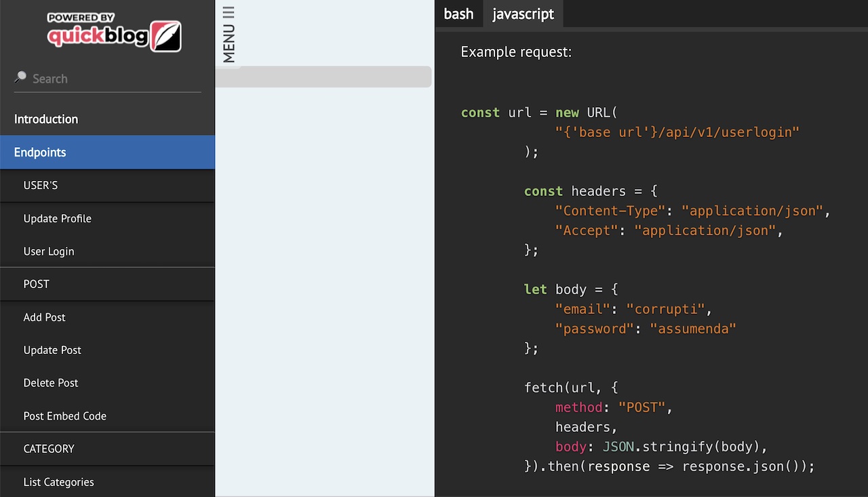View the Add Post endpoint
This screenshot has width=868, height=497.
point(44,317)
